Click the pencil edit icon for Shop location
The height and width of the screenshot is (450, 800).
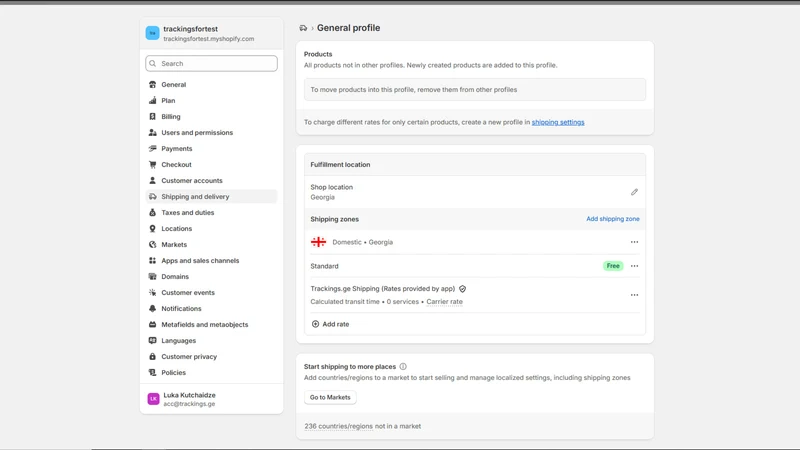(x=634, y=192)
